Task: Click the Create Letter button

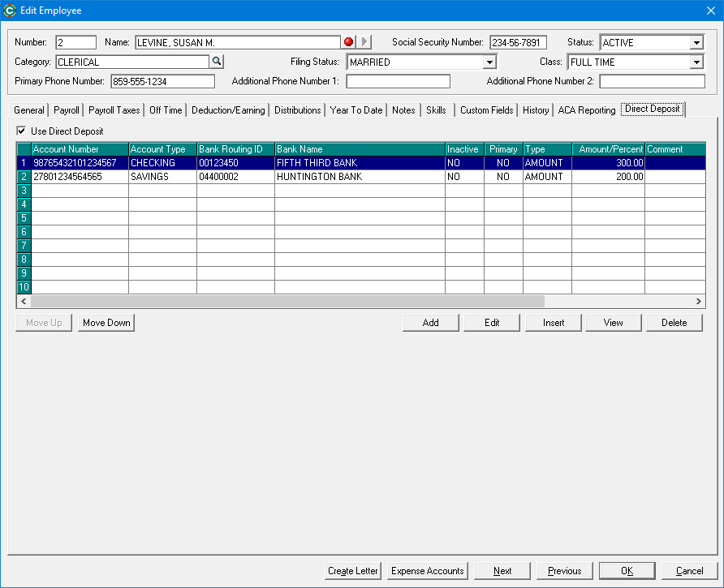Action: pos(353,571)
